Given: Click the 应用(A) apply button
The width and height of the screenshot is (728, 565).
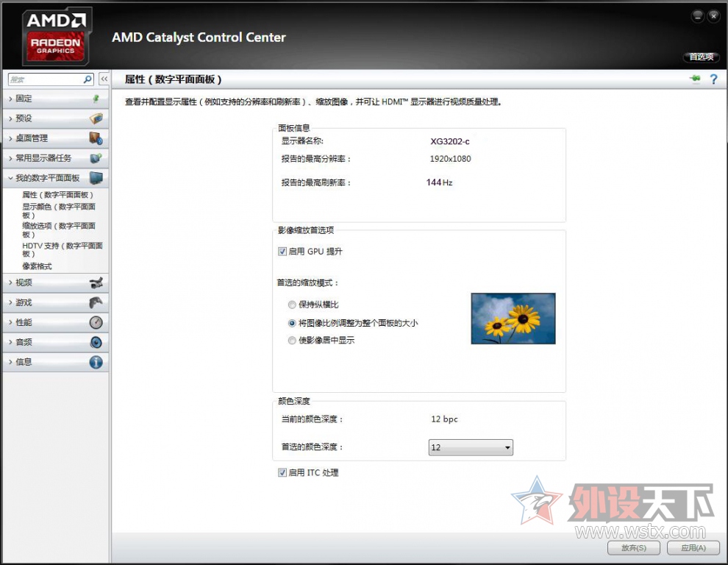Looking at the screenshot, I should click(693, 548).
